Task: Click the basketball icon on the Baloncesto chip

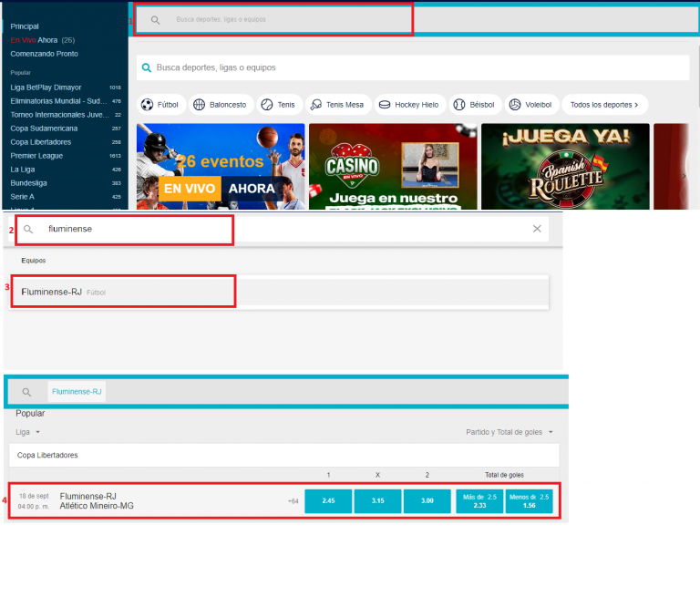Action: tap(199, 105)
